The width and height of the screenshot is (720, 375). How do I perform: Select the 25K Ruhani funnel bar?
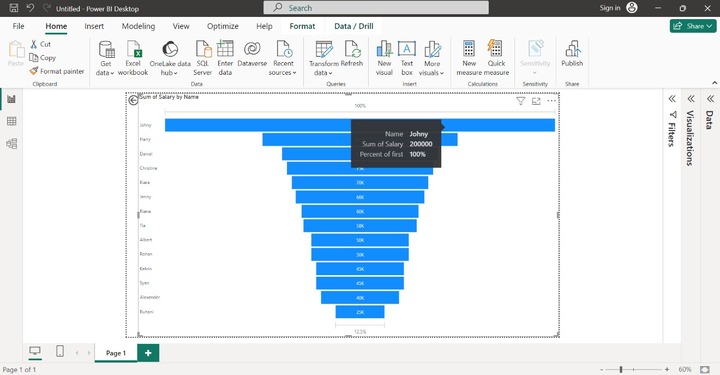pos(360,312)
